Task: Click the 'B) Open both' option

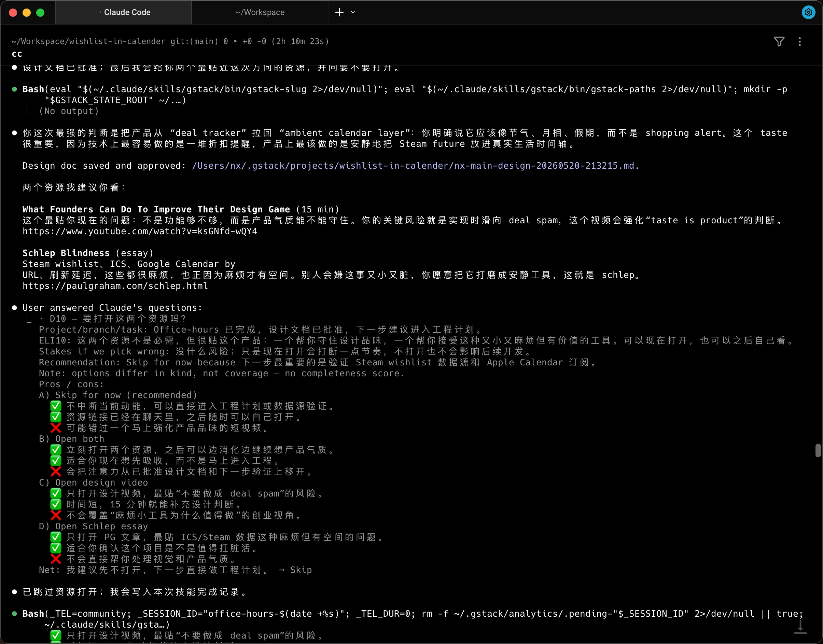Action: point(71,439)
